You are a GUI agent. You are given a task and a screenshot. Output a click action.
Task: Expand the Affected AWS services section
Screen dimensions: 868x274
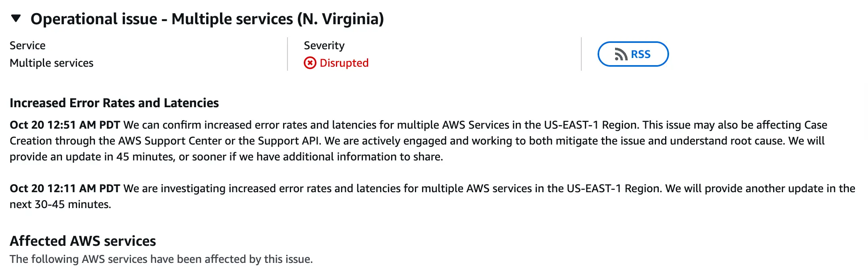[83, 241]
